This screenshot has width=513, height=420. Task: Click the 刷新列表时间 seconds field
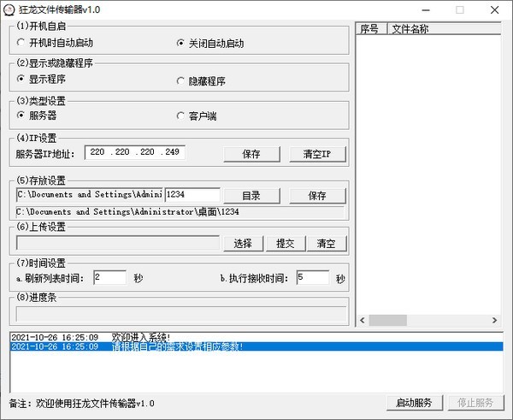point(109,277)
